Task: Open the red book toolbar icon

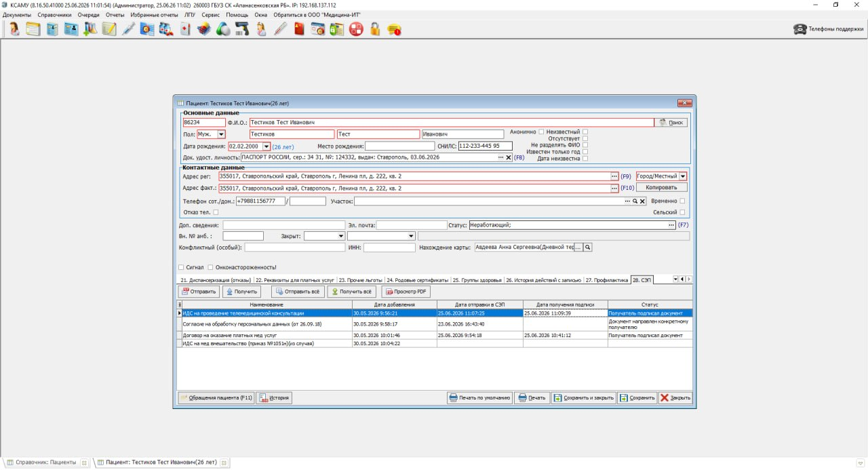Action: click(299, 29)
